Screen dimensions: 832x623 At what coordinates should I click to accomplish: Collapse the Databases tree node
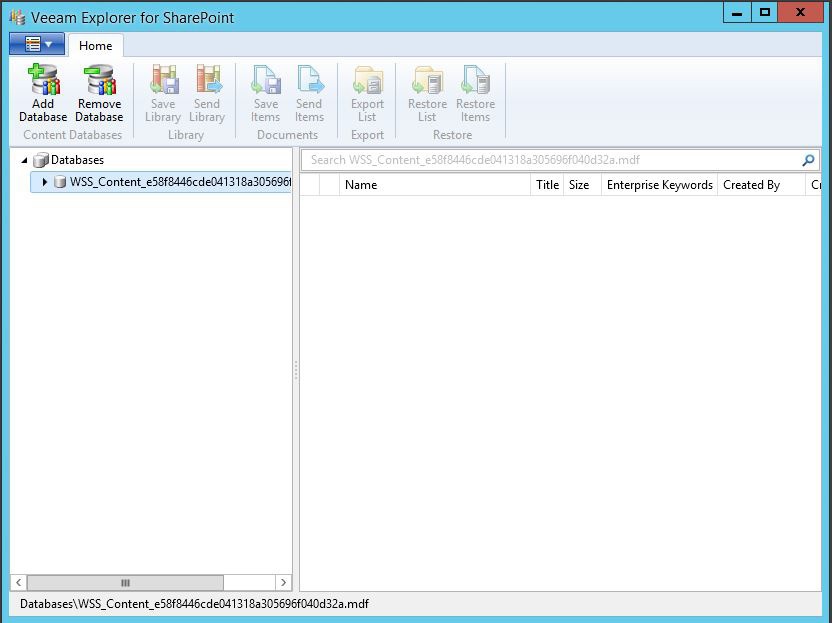tap(24, 160)
